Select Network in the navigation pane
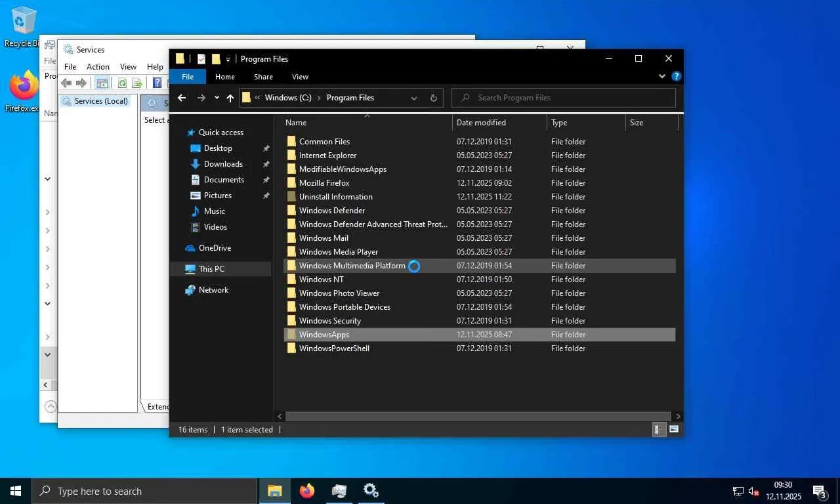Screen dimensions: 840x504 tap(213, 290)
